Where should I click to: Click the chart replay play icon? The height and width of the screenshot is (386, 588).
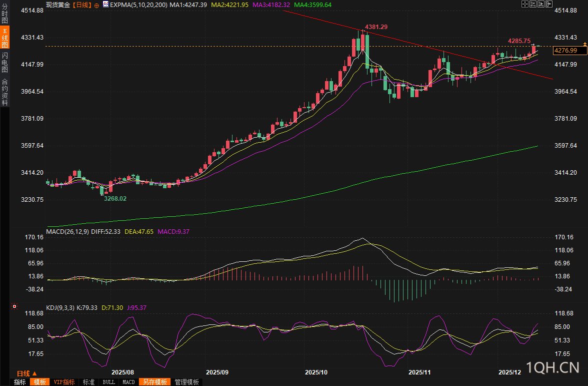click(540, 4)
